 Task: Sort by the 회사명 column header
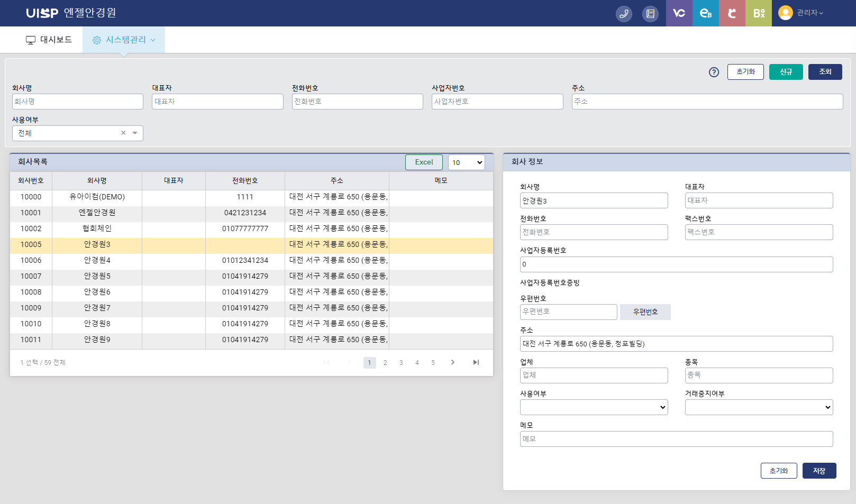[97, 181]
